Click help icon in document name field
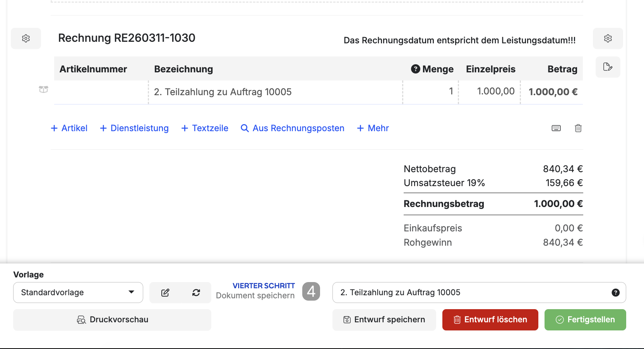 [615, 293]
